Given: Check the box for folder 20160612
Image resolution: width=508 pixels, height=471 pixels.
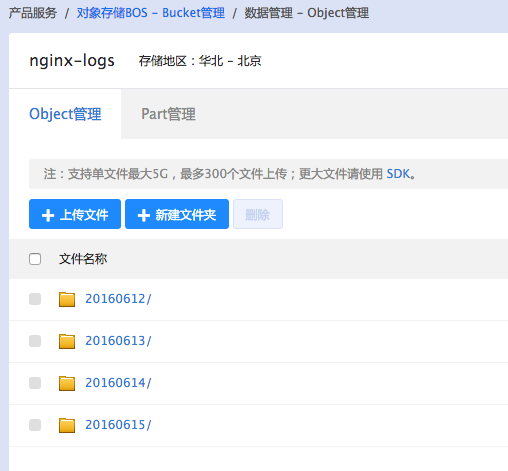Looking at the screenshot, I should (x=35, y=299).
